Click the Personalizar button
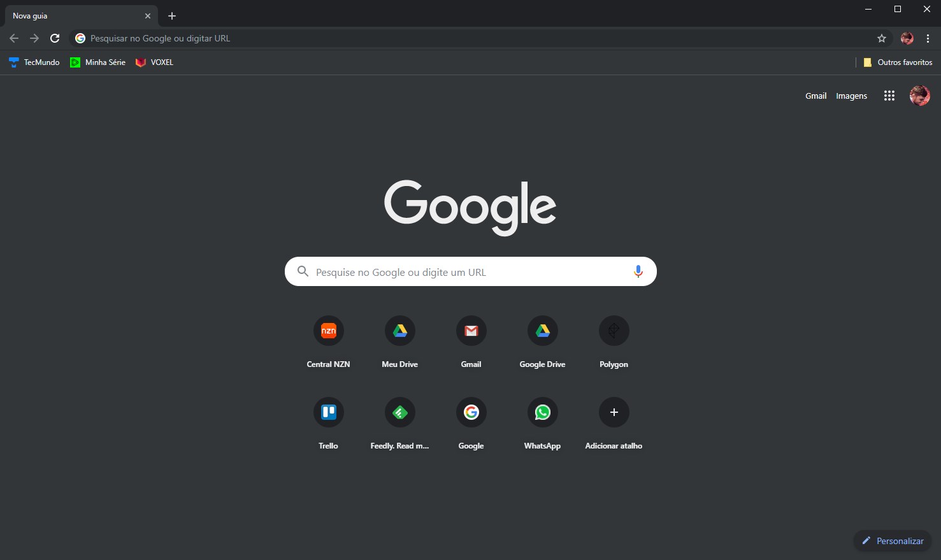 pyautogui.click(x=893, y=541)
